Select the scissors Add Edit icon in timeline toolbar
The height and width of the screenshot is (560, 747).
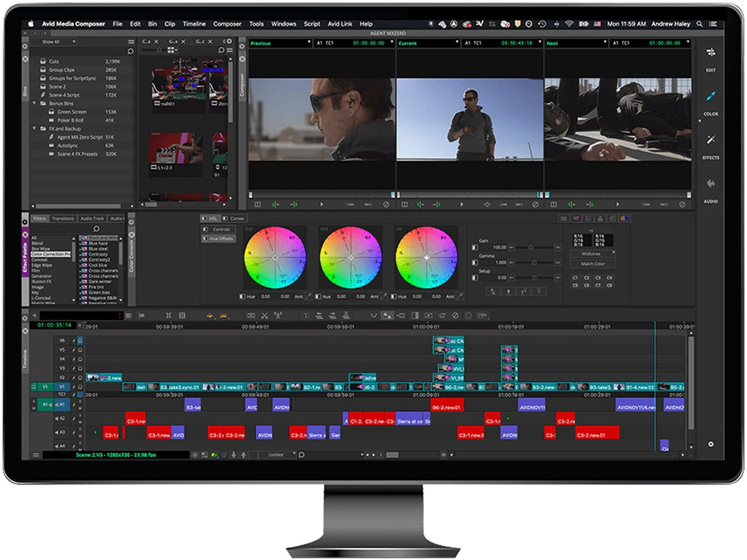click(x=264, y=316)
